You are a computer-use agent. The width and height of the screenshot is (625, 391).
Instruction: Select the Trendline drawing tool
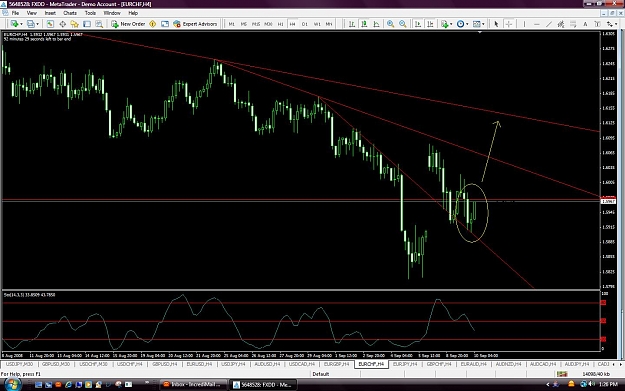click(549, 24)
